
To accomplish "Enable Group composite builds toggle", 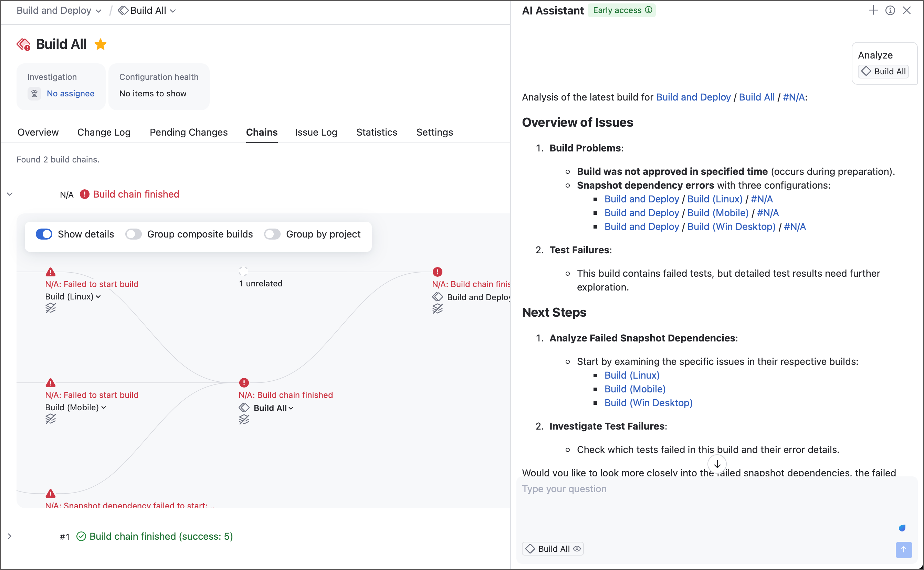I will 134,234.
